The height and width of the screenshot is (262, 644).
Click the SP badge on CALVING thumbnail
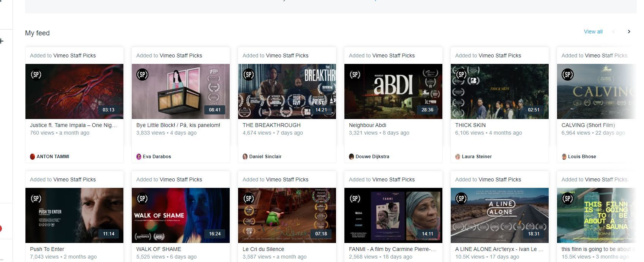(x=568, y=75)
